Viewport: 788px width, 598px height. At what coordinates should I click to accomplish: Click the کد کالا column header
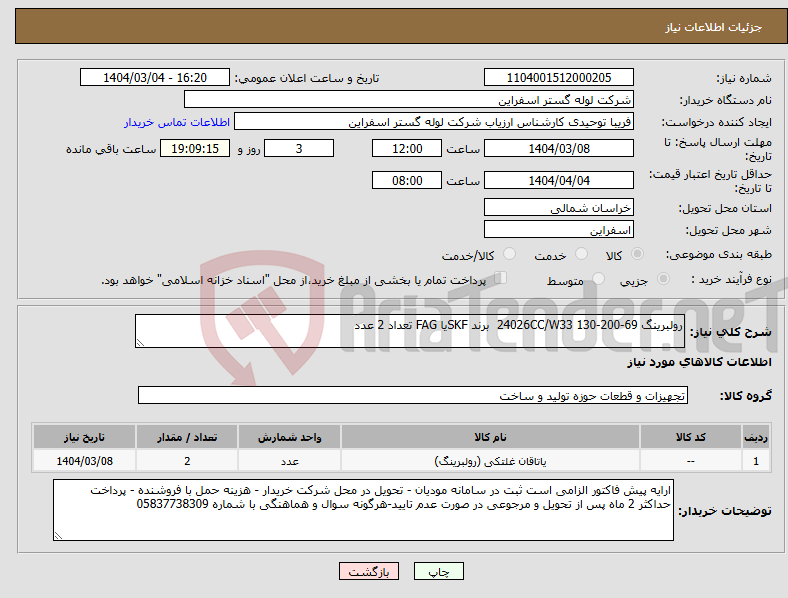point(691,437)
